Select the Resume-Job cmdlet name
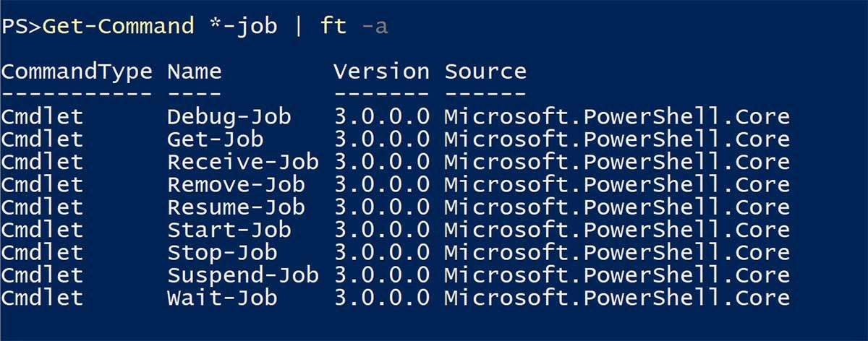This screenshot has width=868, height=341. point(236,207)
